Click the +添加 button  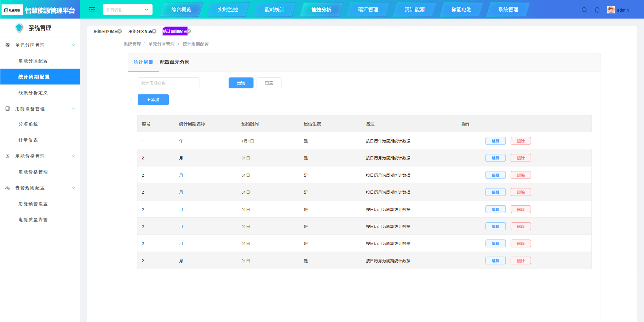point(153,100)
